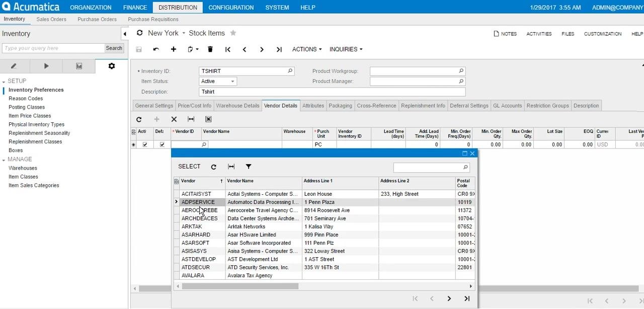Toggle the Active checkbox in vendor row
Screen dimensions: 644x309
pyautogui.click(x=145, y=144)
